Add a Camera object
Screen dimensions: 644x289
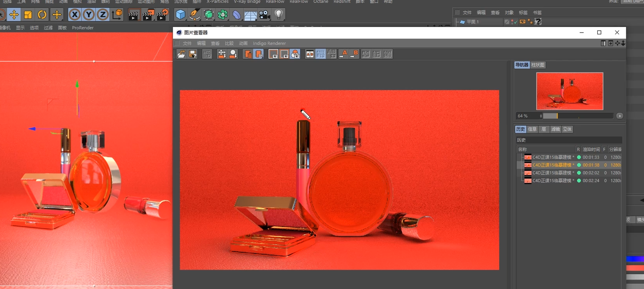coord(264,15)
